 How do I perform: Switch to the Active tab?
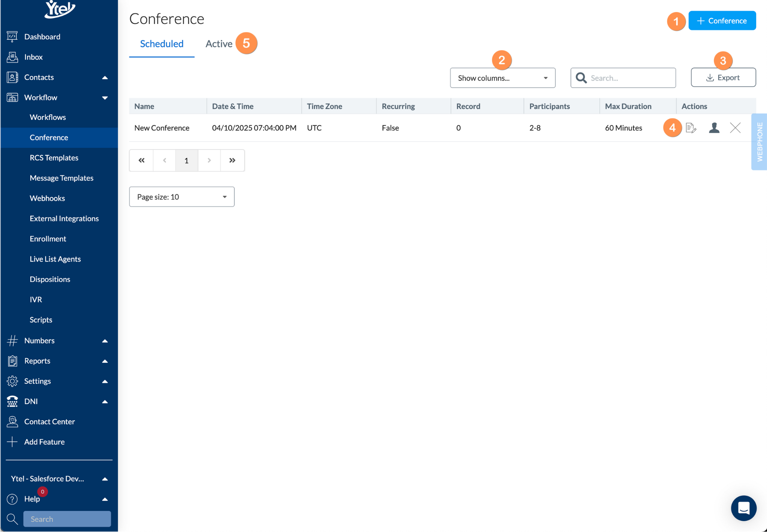[x=219, y=44]
